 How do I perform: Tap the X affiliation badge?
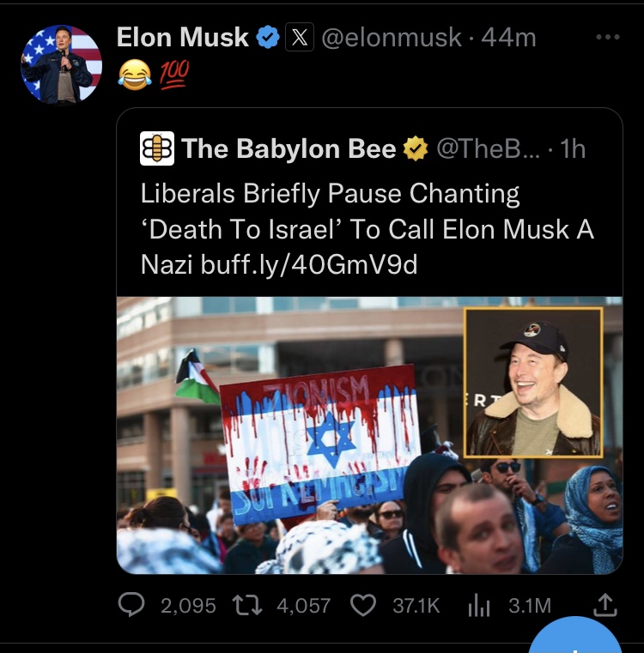299,38
